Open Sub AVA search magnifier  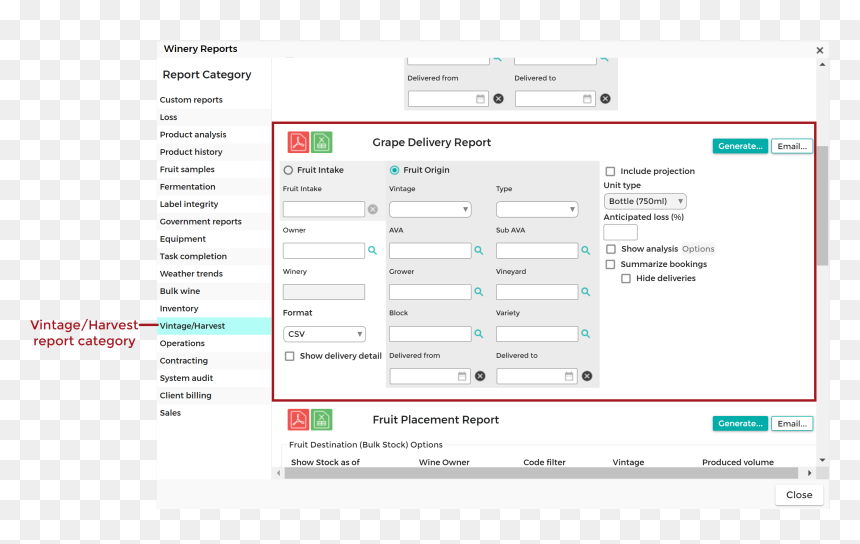coord(586,251)
